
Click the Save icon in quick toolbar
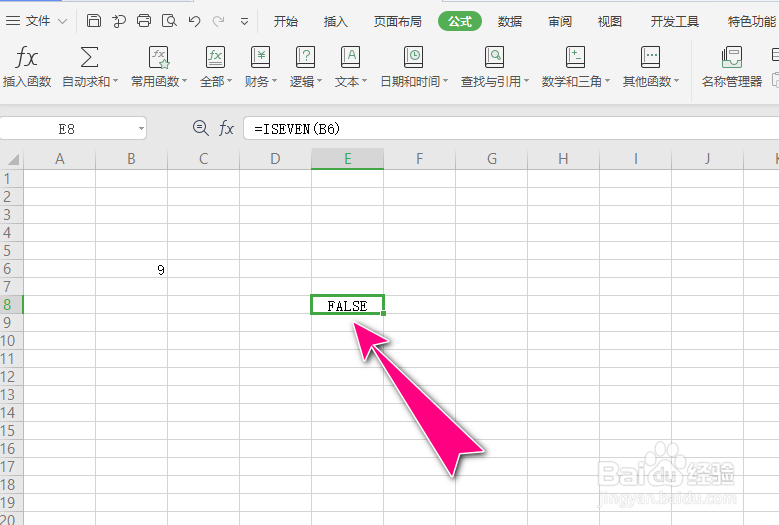pos(93,21)
